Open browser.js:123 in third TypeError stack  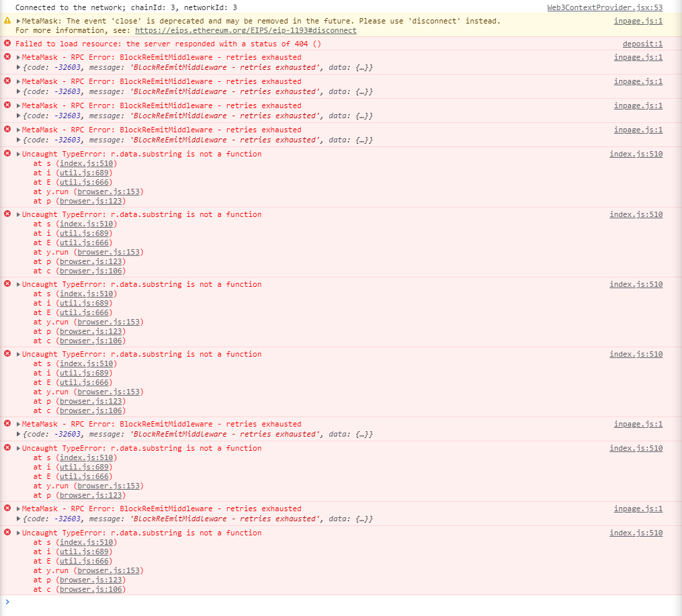(91, 332)
